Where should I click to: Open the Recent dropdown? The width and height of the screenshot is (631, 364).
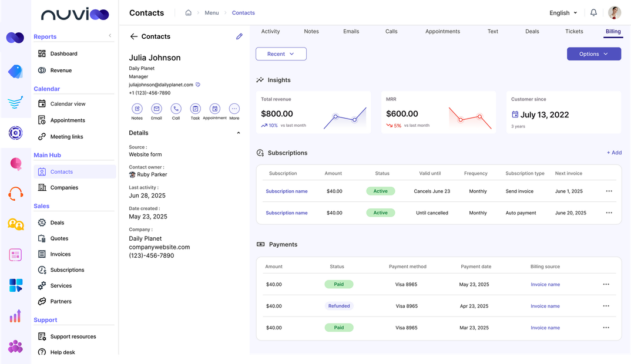[281, 53]
